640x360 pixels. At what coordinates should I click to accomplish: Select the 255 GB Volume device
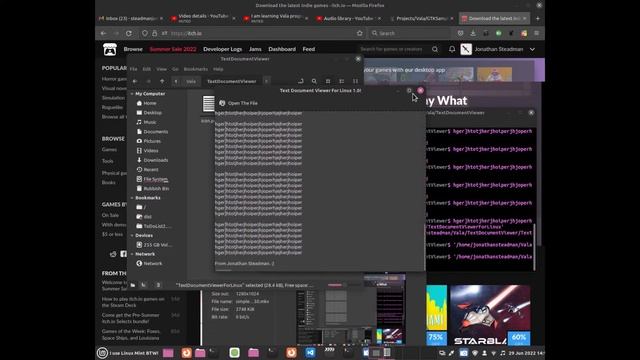pyautogui.click(x=154, y=245)
